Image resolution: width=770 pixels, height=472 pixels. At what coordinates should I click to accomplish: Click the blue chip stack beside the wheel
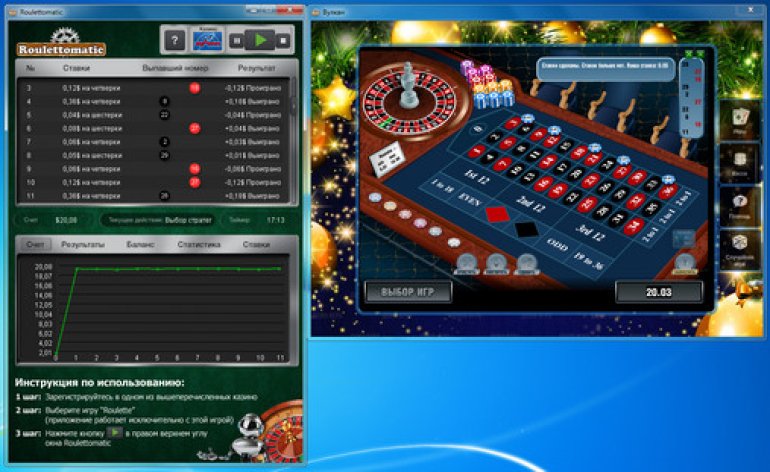pos(492,98)
